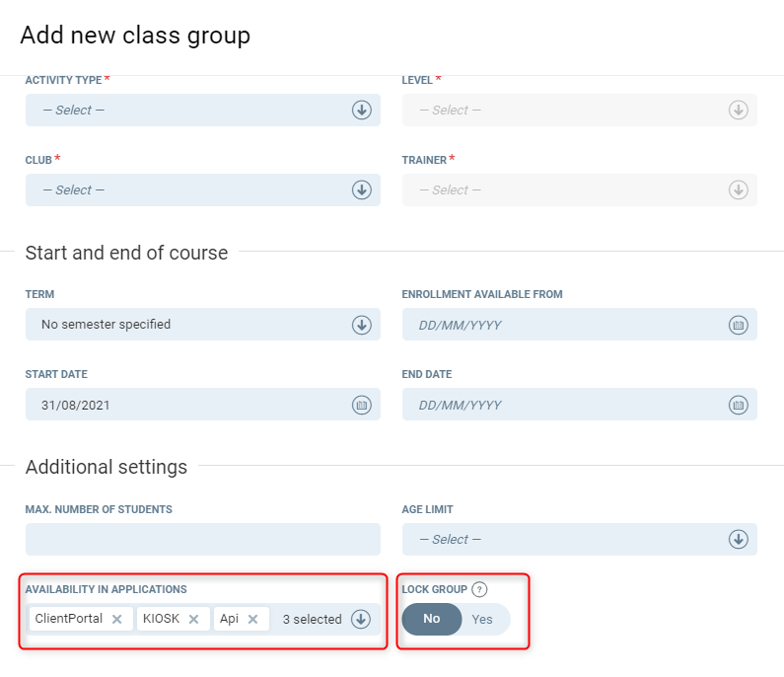Remove the ClientPortal tag
This screenshot has width=784, height=677.
[x=116, y=620]
